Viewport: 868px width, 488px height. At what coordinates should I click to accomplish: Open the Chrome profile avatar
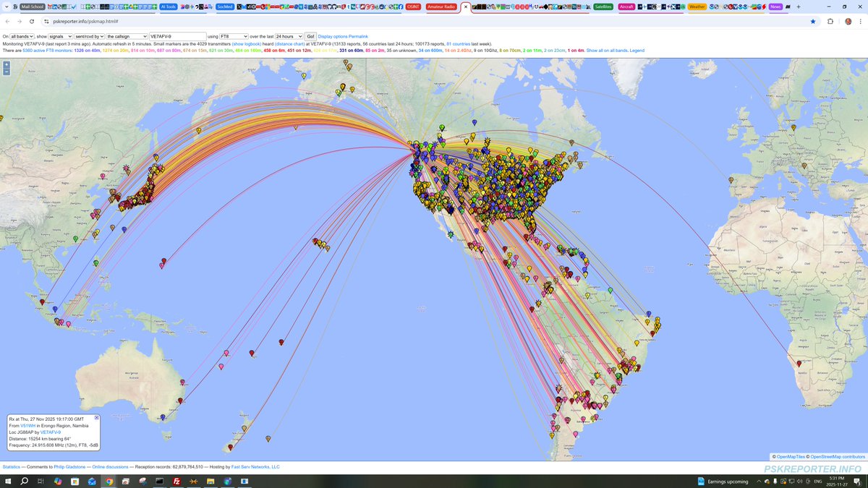click(x=848, y=22)
